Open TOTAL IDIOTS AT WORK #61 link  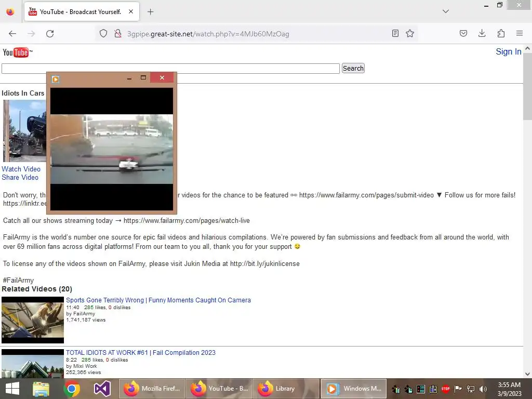141,353
